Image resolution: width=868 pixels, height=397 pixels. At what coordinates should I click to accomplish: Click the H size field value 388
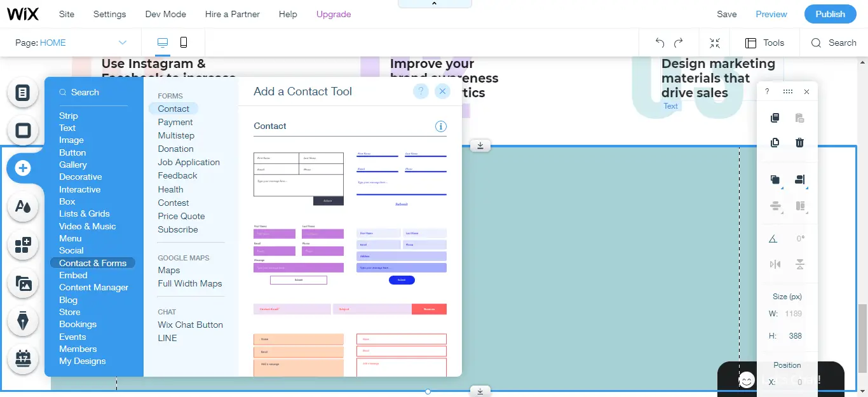click(795, 335)
